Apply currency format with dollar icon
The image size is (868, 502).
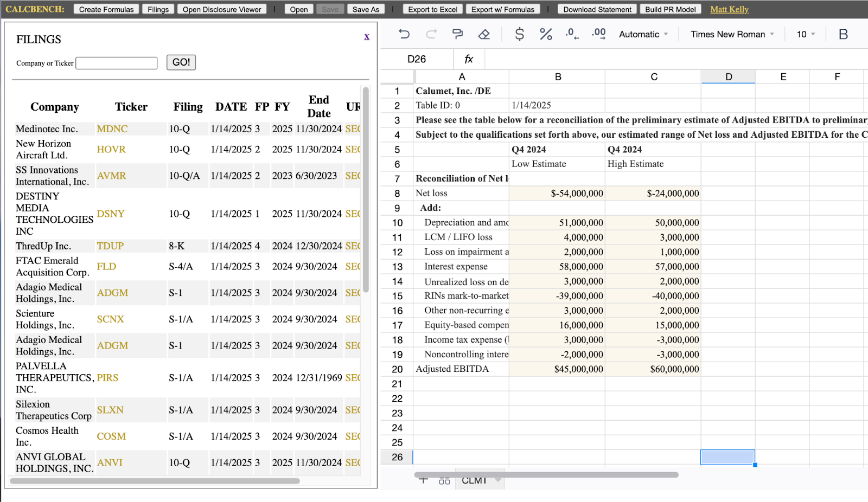point(519,34)
